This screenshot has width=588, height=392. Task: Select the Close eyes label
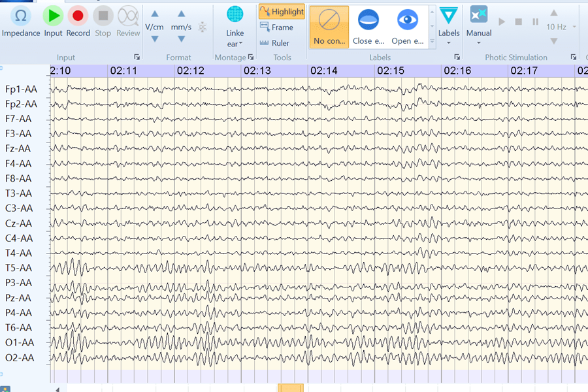368,27
